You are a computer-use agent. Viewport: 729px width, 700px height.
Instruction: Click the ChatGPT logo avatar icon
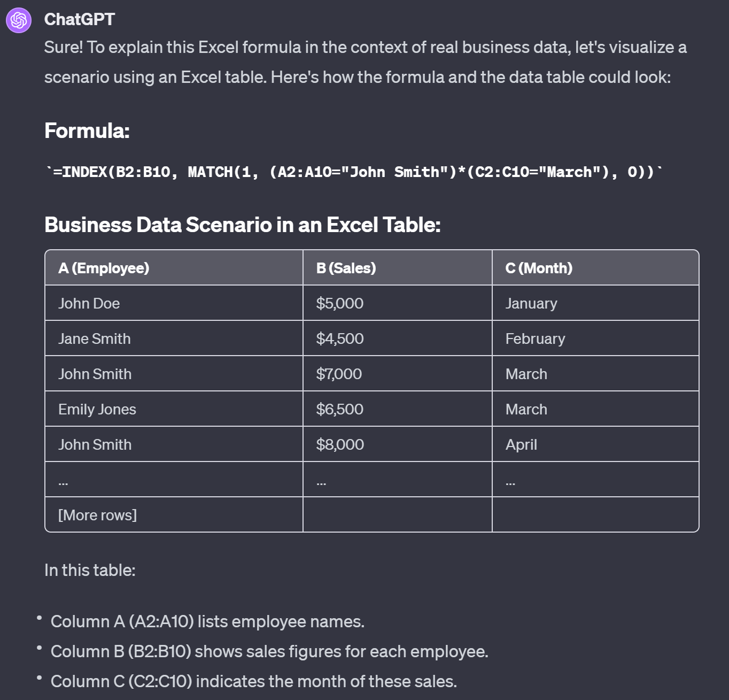tap(19, 20)
